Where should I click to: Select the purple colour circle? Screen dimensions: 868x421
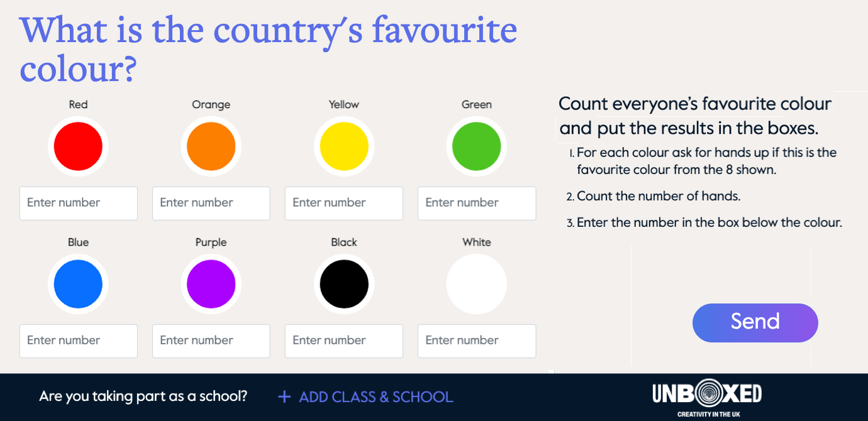[x=211, y=284]
